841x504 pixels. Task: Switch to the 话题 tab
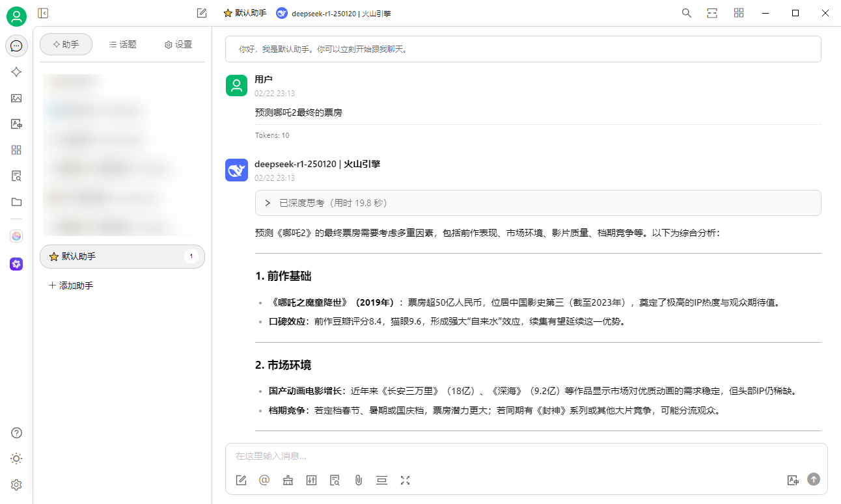click(x=122, y=44)
